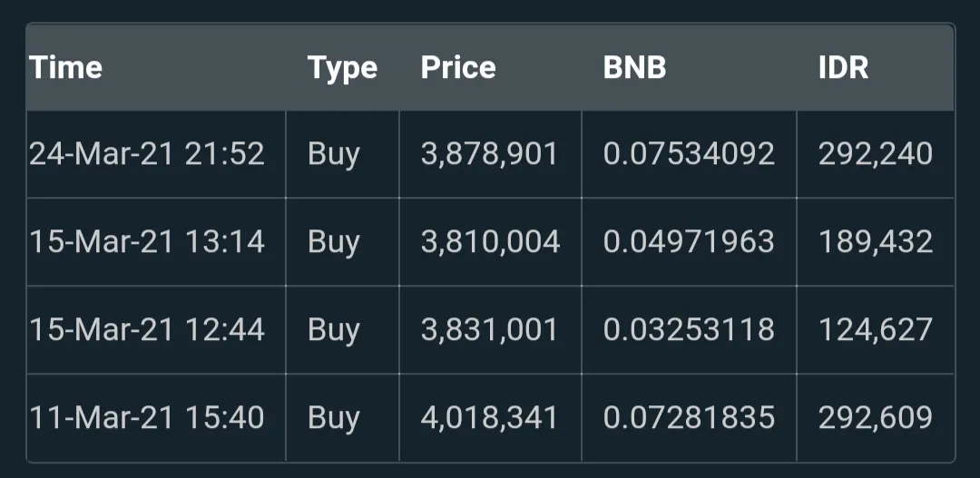Click BNB amount 0.04971963

(x=689, y=242)
